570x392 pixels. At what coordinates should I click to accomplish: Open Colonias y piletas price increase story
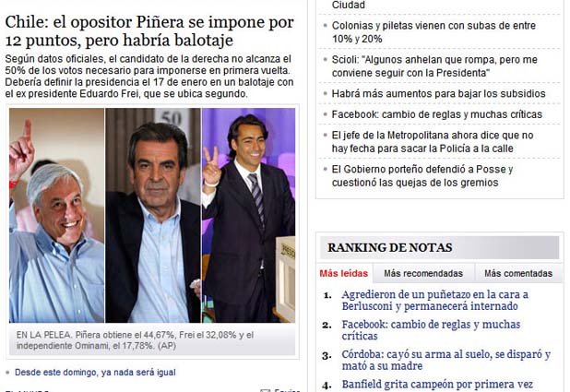click(433, 32)
